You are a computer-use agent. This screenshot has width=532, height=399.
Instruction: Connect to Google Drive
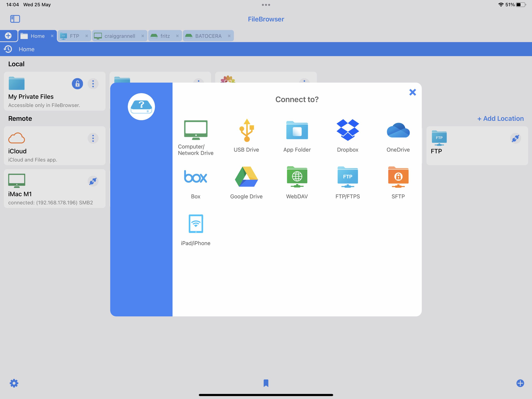click(x=246, y=183)
